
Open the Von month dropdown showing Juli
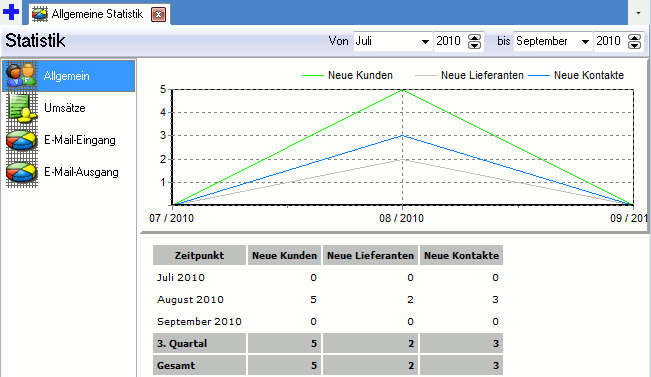[x=392, y=41]
